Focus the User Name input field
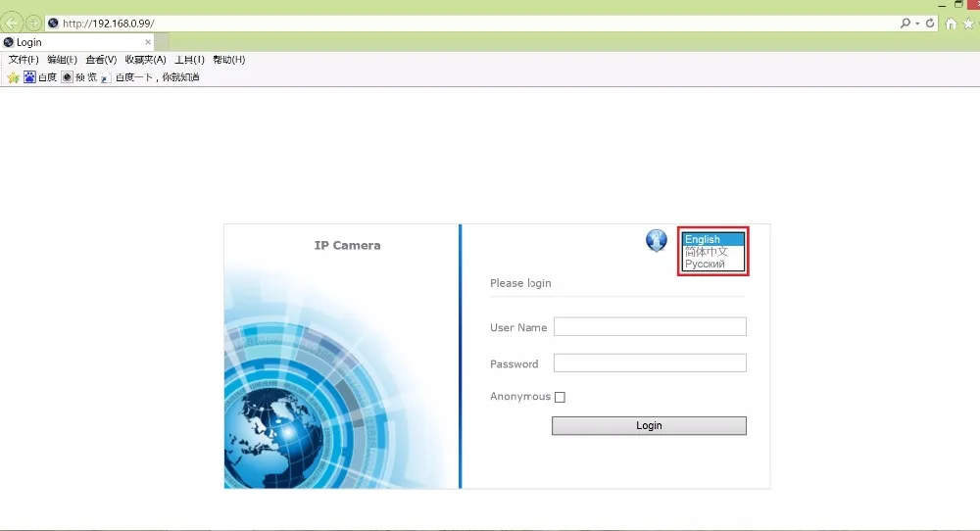The width and height of the screenshot is (980, 531). tap(650, 326)
